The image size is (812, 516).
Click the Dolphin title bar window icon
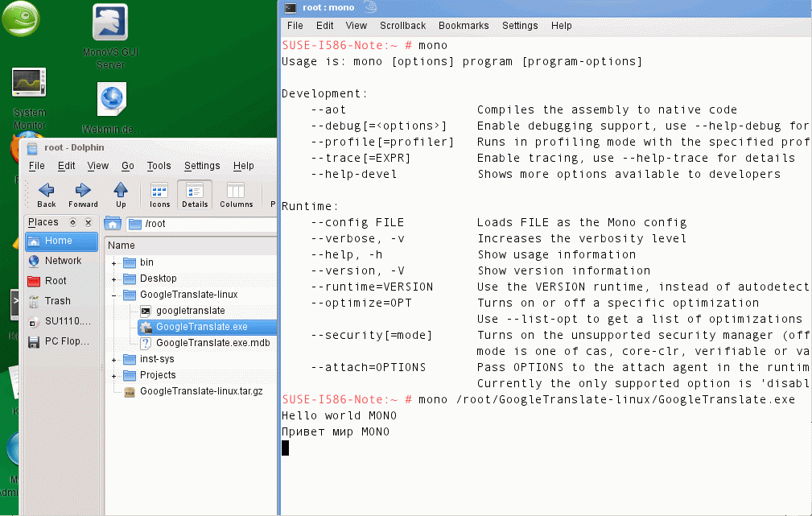click(x=32, y=148)
